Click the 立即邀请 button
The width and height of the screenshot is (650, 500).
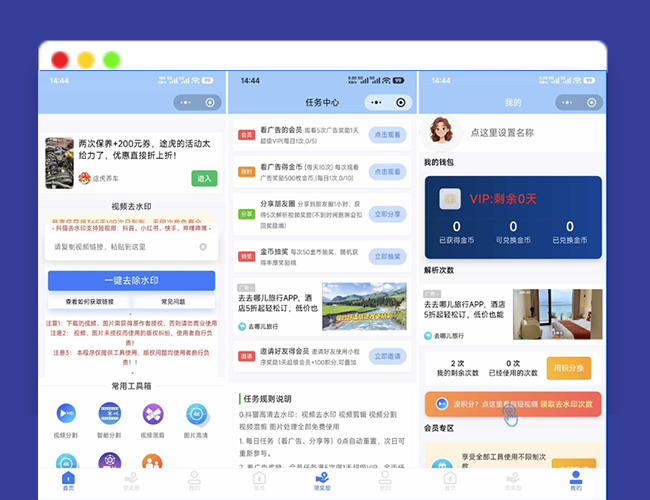[x=388, y=356]
